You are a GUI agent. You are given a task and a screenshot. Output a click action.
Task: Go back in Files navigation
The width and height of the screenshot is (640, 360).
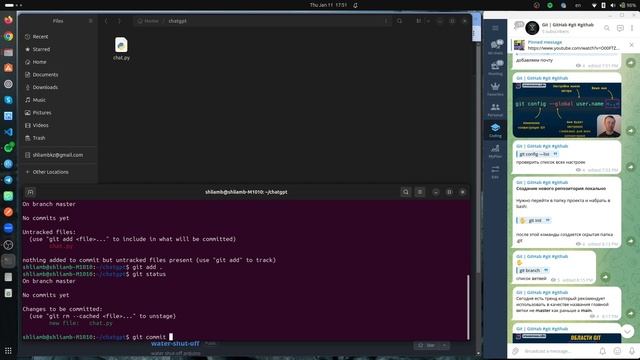(106, 21)
